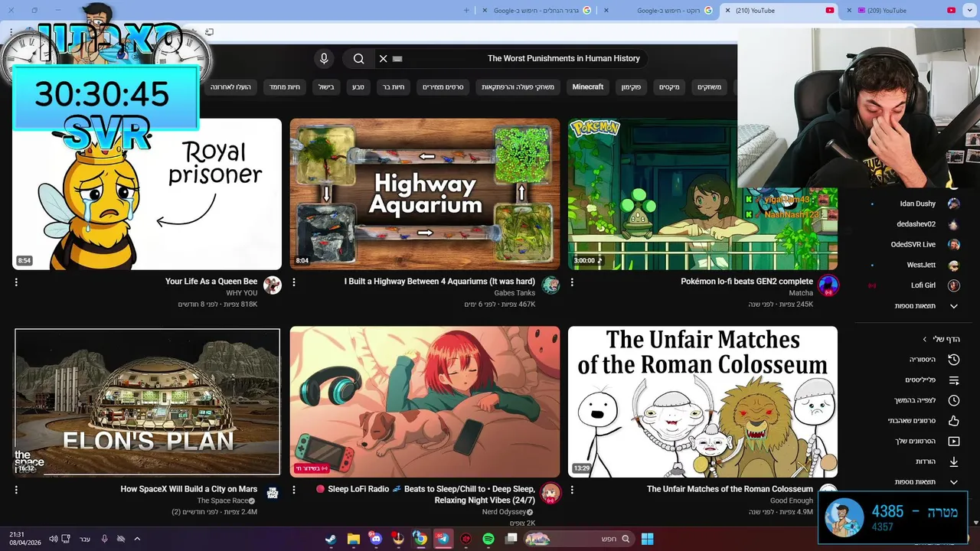Open the Gabes Tanks channel avatar

pyautogui.click(x=550, y=285)
